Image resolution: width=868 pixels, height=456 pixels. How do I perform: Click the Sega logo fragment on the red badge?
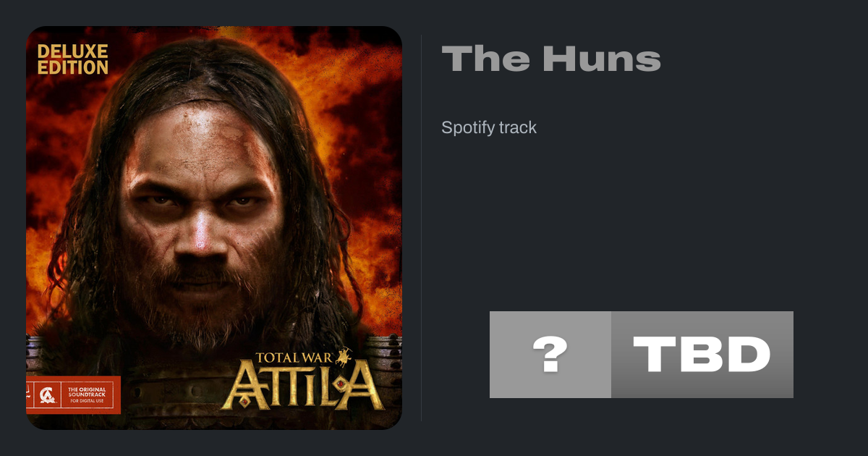(x=29, y=395)
